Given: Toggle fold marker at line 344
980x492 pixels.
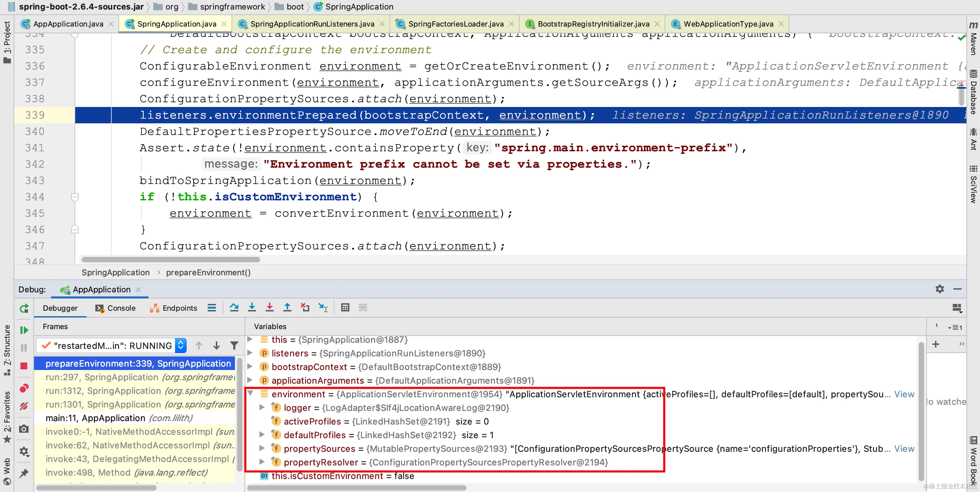Looking at the screenshot, I should pos(75,197).
